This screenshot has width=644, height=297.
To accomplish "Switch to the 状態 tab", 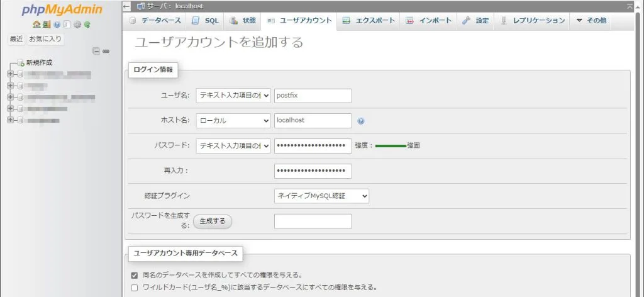I will pos(242,21).
